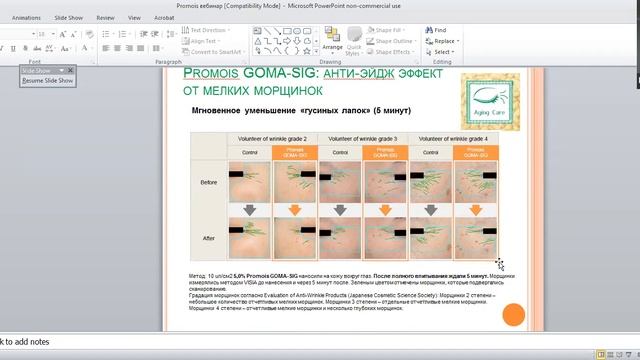Select the Left Brace shape
The width and height of the screenshot is (640, 360).
tap(287, 51)
